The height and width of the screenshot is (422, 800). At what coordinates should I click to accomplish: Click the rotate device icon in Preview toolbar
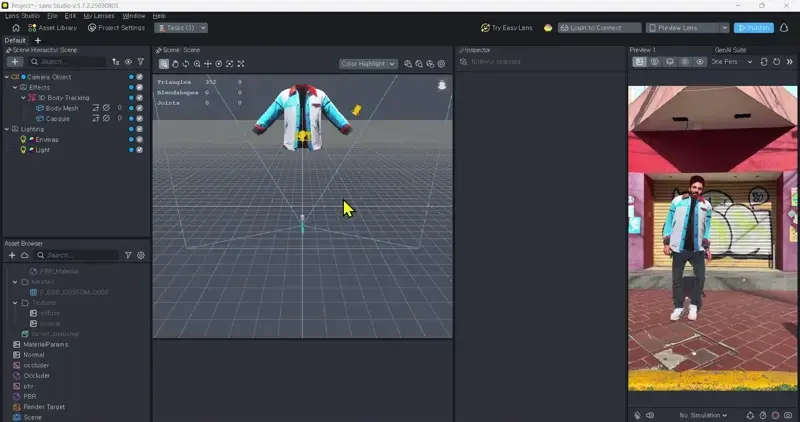click(x=764, y=62)
